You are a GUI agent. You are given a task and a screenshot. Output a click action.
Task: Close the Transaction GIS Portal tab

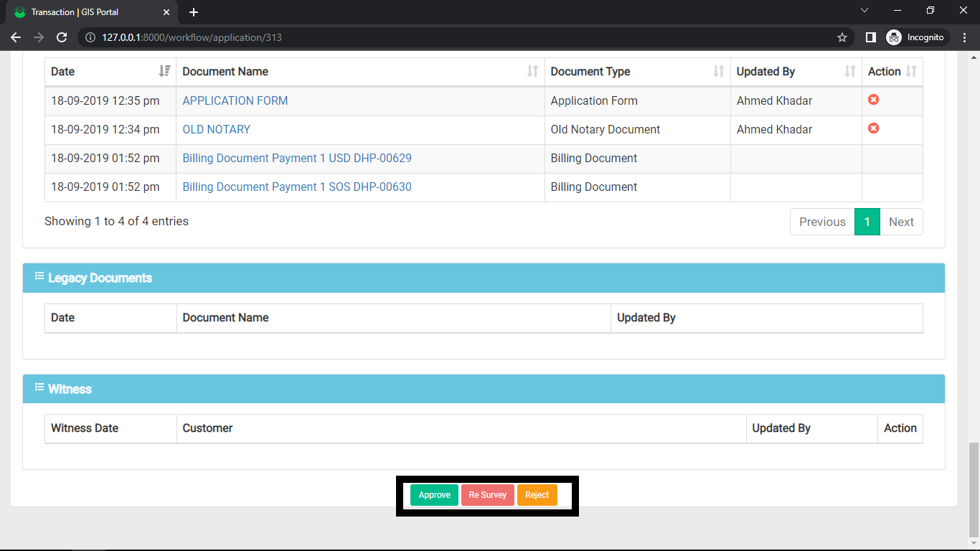pyautogui.click(x=166, y=12)
